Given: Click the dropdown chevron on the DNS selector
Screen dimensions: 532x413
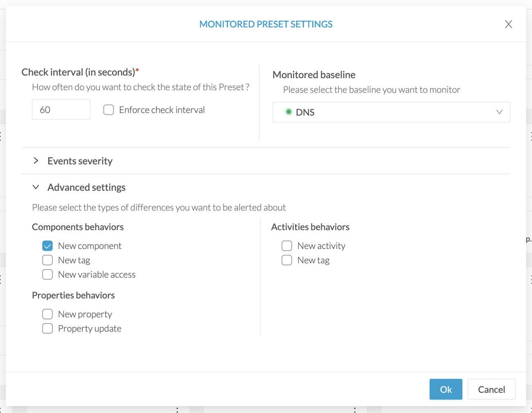Looking at the screenshot, I should pos(499,112).
